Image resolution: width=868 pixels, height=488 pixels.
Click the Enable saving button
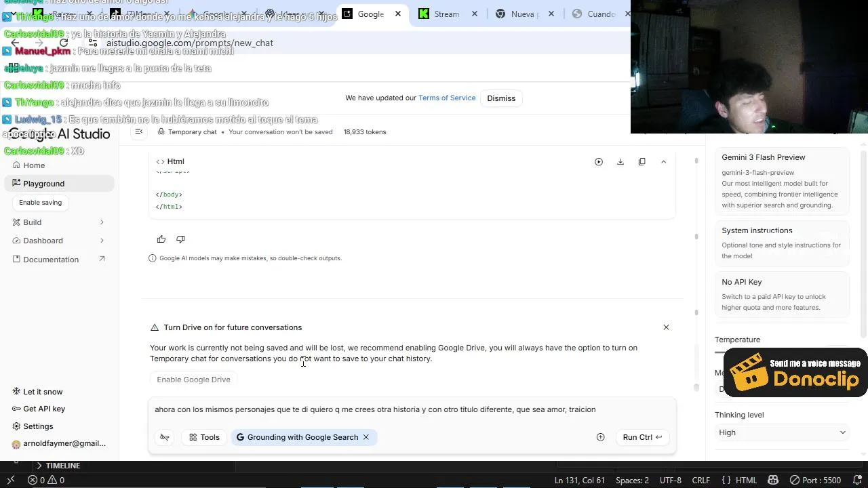coord(40,203)
